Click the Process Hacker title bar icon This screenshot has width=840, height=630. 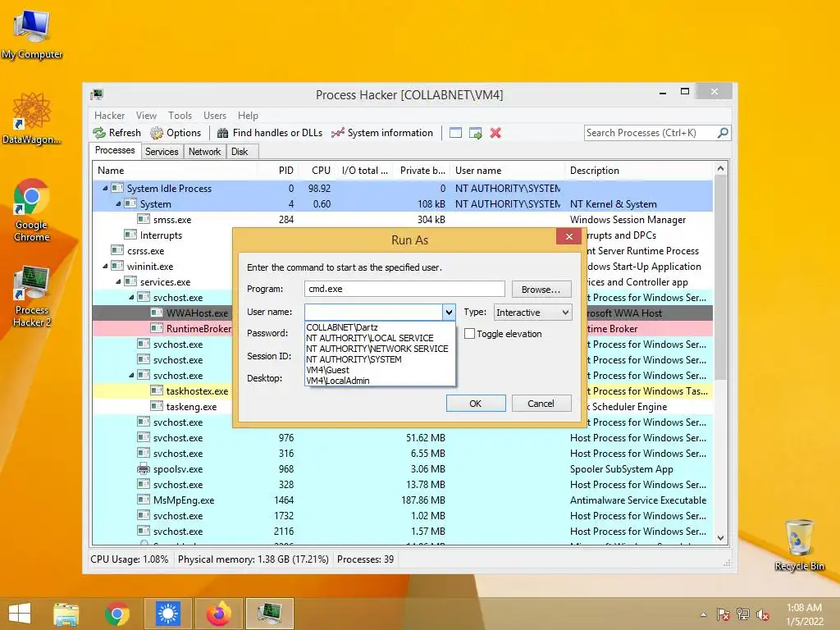pyautogui.click(x=97, y=95)
